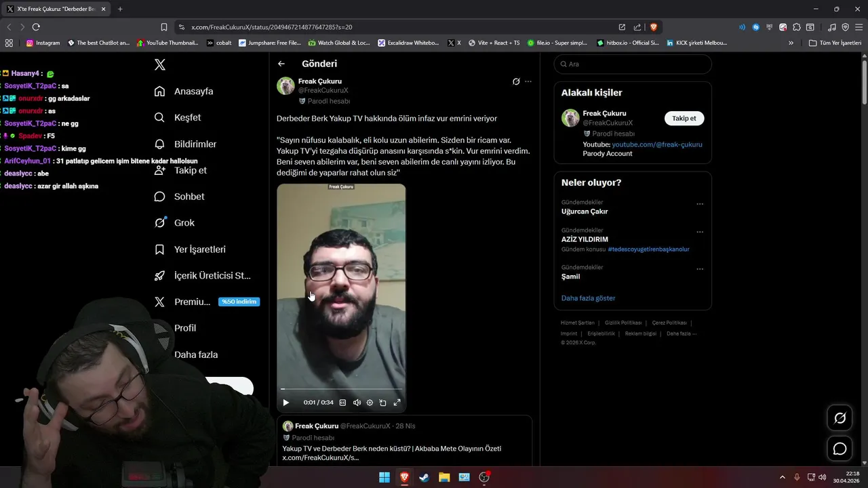
Task: Open a new browser tab
Action: [x=120, y=9]
